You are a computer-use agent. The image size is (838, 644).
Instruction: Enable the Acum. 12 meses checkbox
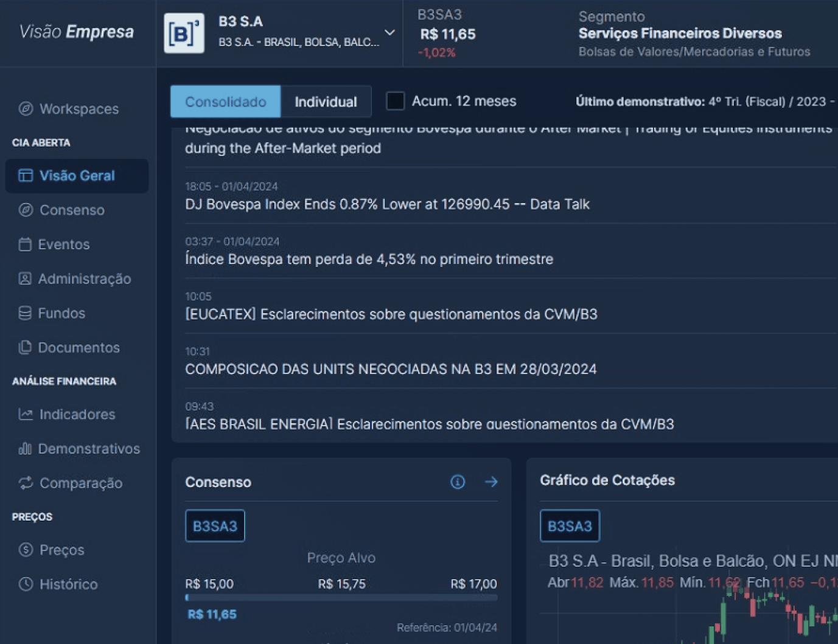pos(396,101)
